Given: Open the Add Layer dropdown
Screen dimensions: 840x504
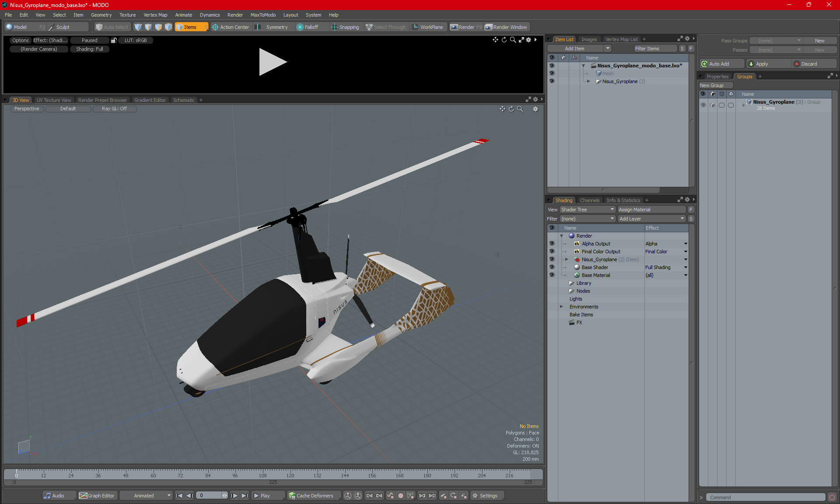Looking at the screenshot, I should click(651, 219).
